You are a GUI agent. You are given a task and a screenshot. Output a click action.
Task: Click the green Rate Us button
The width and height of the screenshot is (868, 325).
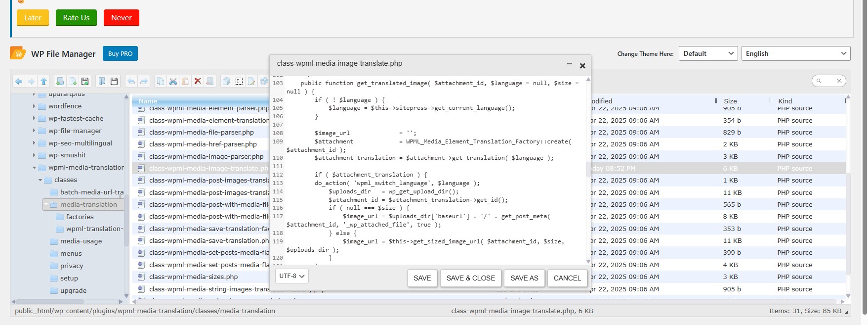click(76, 18)
